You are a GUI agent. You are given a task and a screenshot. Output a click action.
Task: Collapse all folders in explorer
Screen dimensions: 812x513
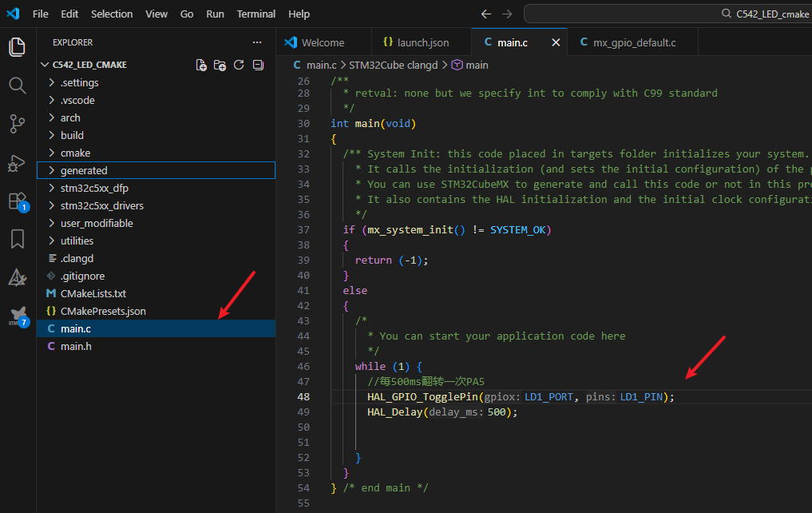(x=258, y=65)
